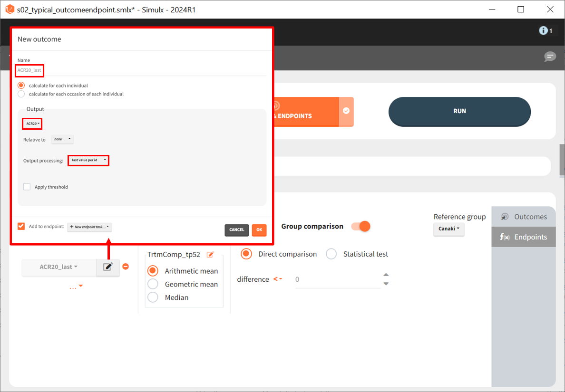Confirm the new outcome with OK
Image resolution: width=565 pixels, height=392 pixels.
259,230
